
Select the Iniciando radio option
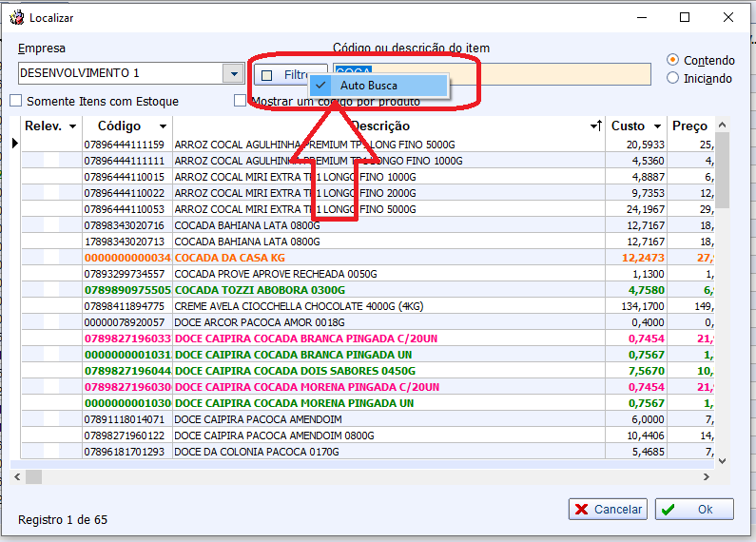pos(673,78)
